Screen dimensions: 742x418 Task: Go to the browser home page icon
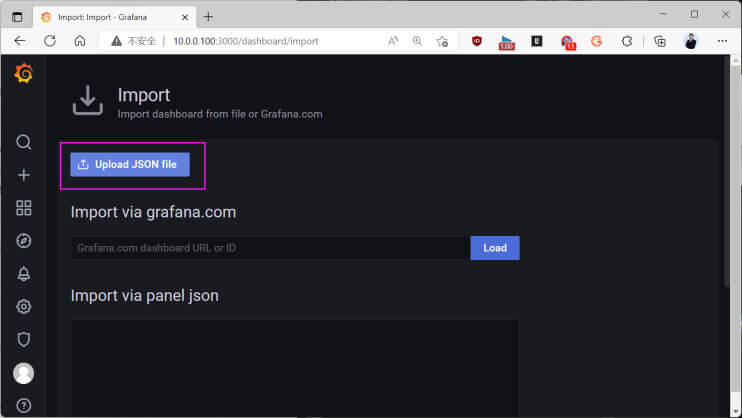coord(80,41)
